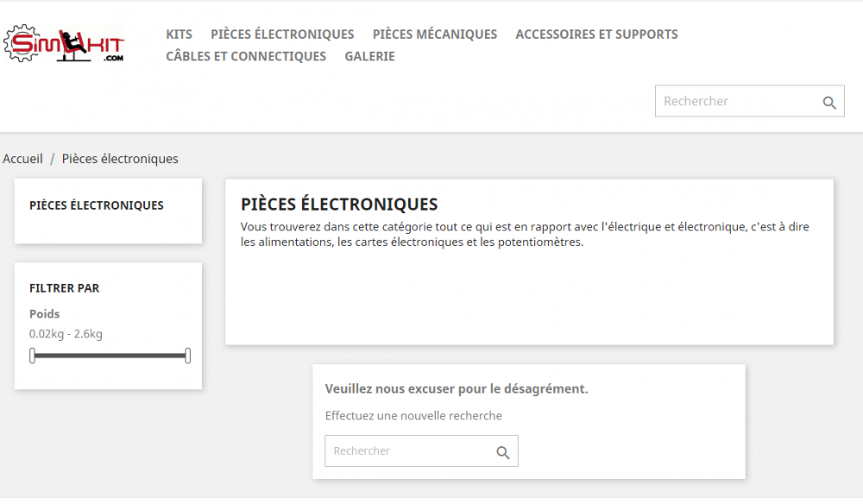Collapse the Poids filter section
863x504 pixels.
click(44, 314)
